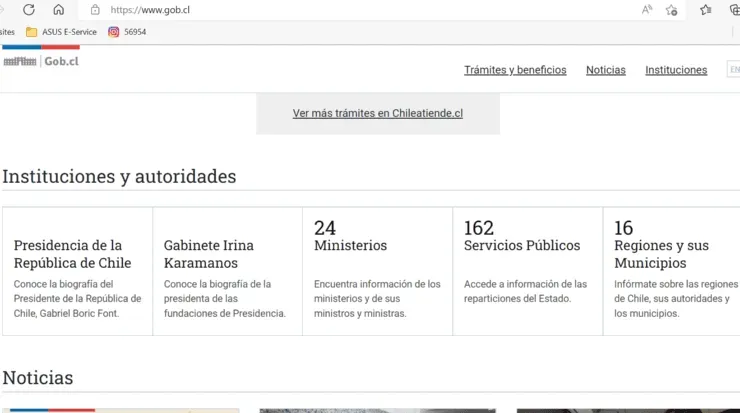The height and width of the screenshot is (413, 740).
Task: Open the 56954 Instagram bookmark
Action: coord(127,32)
